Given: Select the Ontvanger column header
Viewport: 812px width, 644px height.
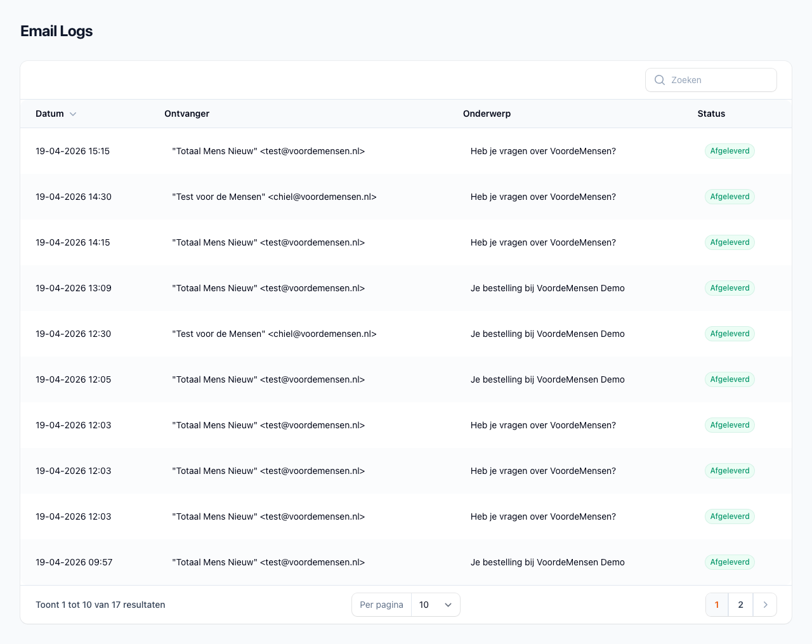Looking at the screenshot, I should click(187, 114).
